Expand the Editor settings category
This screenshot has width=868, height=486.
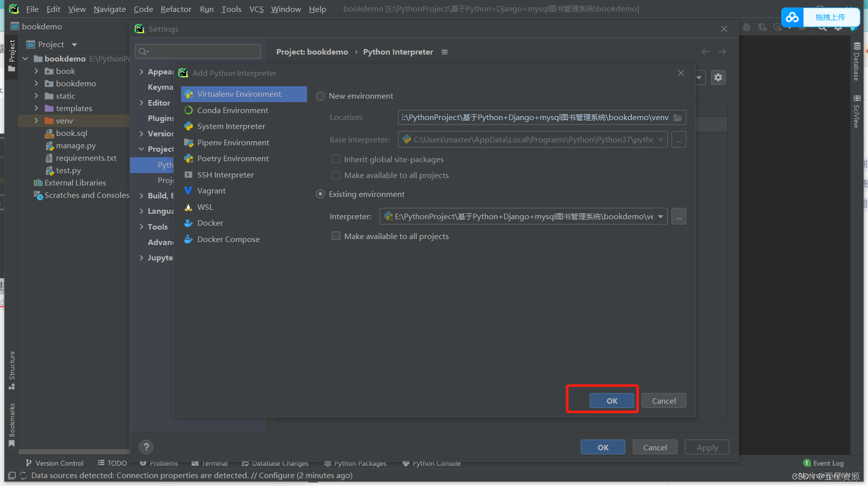point(141,103)
